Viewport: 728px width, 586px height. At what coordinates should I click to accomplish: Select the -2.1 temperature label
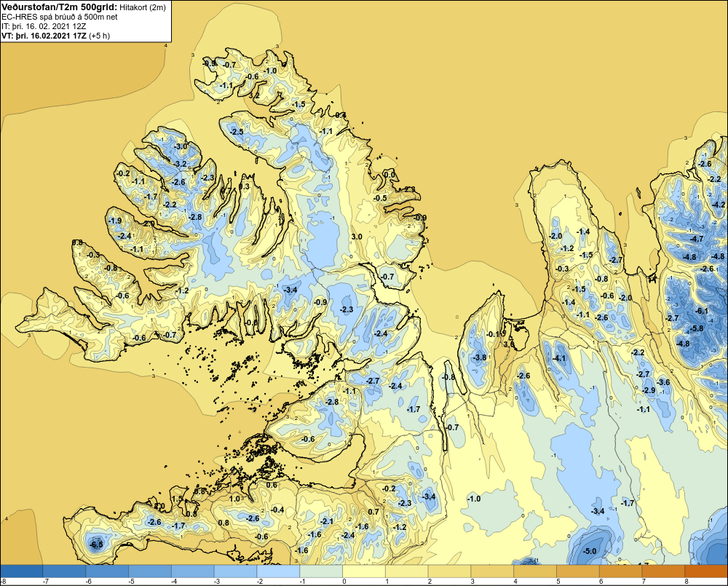[327, 521]
